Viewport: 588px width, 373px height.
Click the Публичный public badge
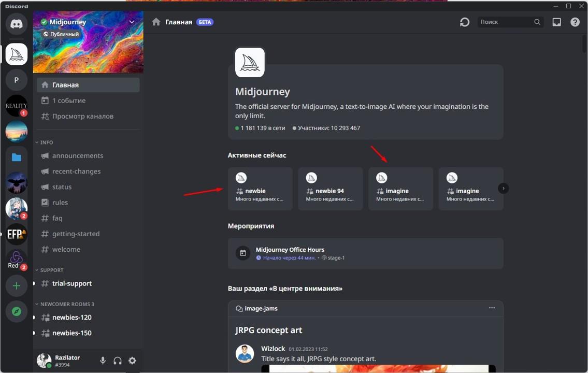[61, 34]
